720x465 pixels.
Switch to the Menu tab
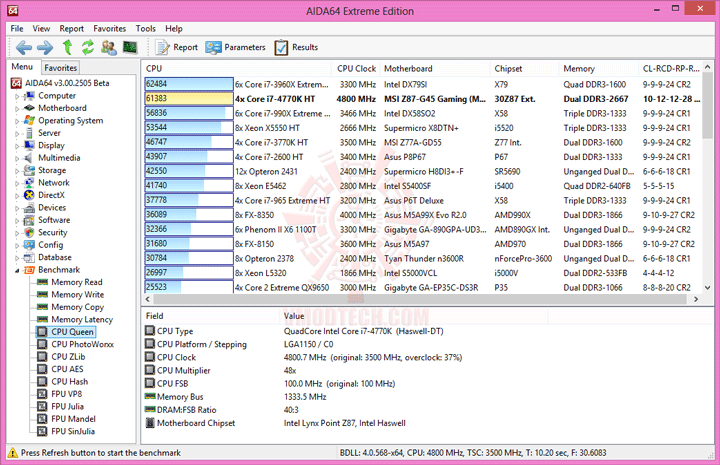click(22, 67)
